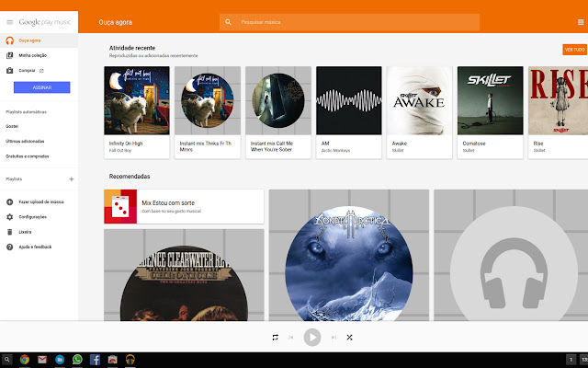
Task: Open the Comprar store link
Action: pos(27,71)
